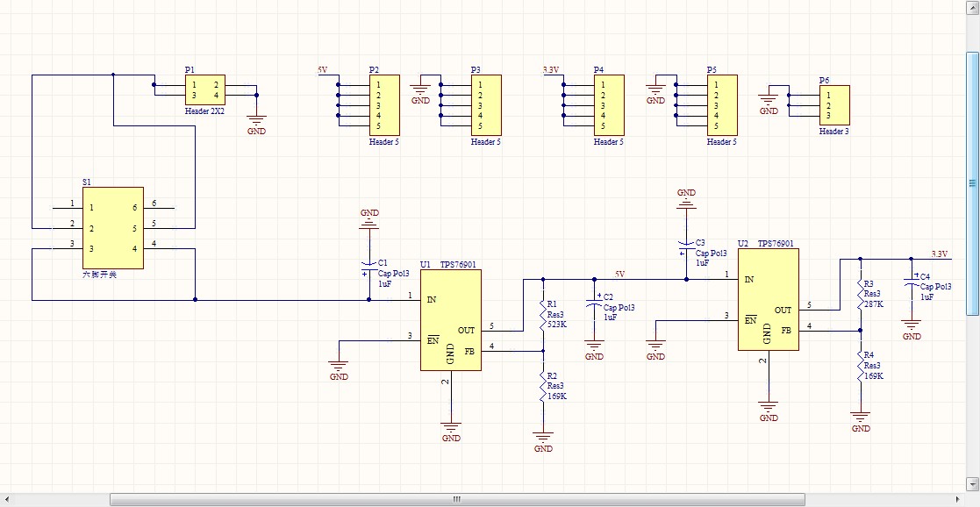
Task: Click the '523K' resistor value text
Action: 557,325
